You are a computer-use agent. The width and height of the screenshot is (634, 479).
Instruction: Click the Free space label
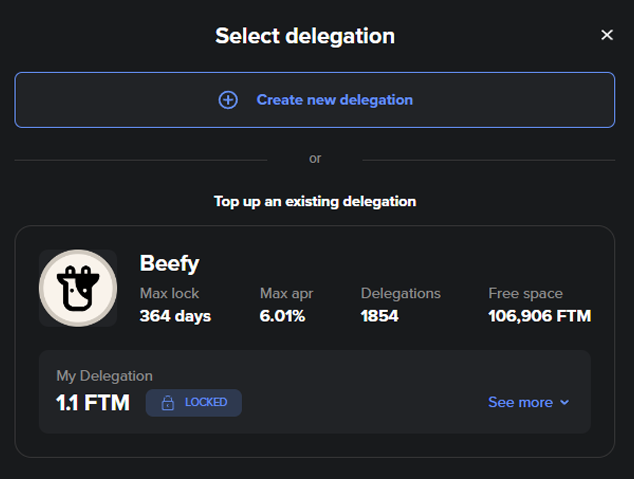coord(525,293)
